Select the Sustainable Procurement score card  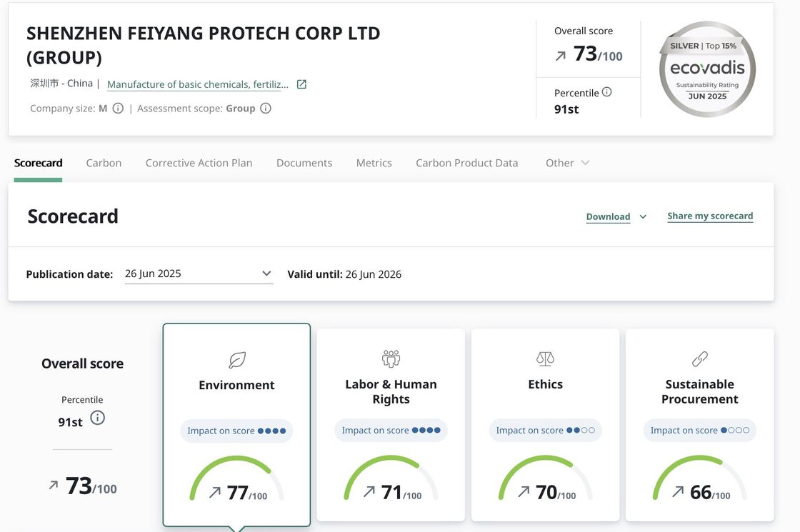tap(699, 425)
